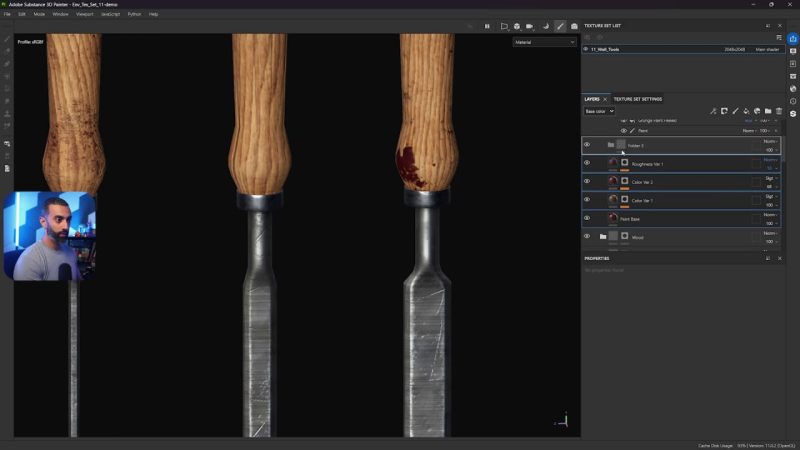Image resolution: width=800 pixels, height=450 pixels.
Task: Hide the Wood folder layer
Action: point(587,237)
